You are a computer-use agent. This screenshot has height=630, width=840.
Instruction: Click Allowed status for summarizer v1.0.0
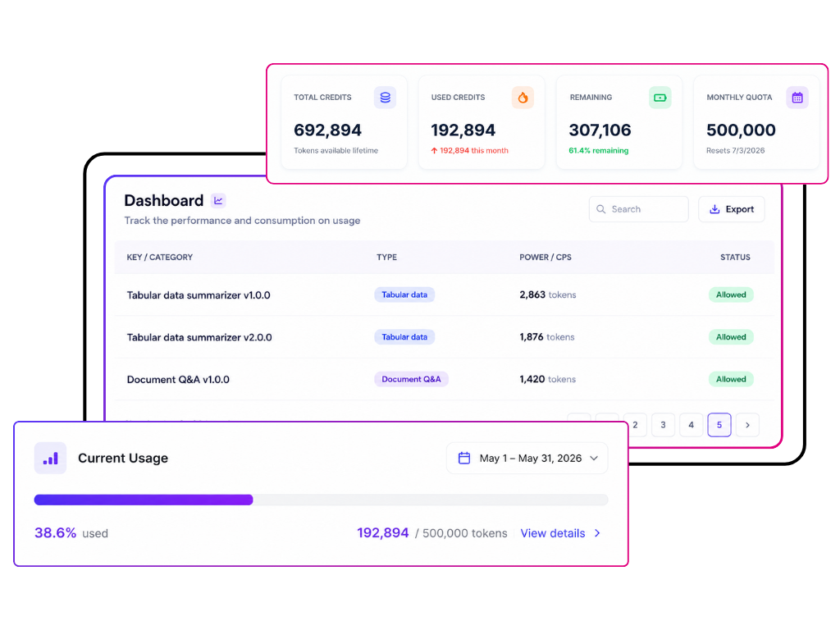(731, 294)
